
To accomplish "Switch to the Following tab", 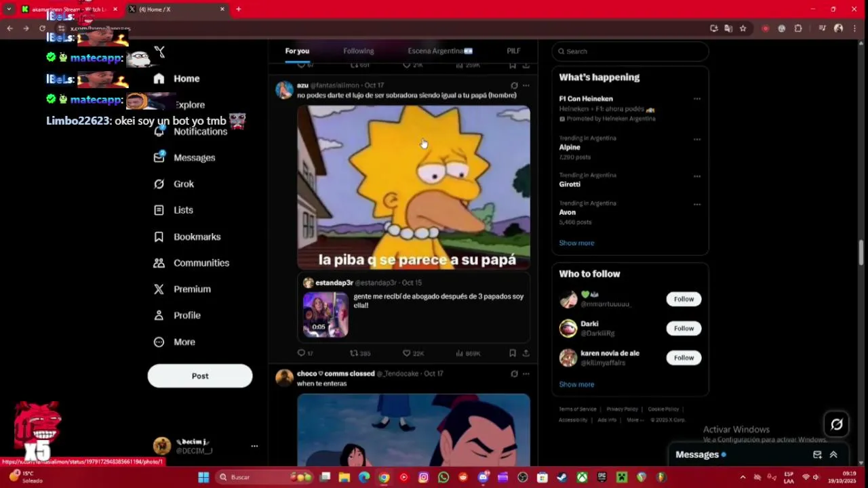I will click(358, 52).
